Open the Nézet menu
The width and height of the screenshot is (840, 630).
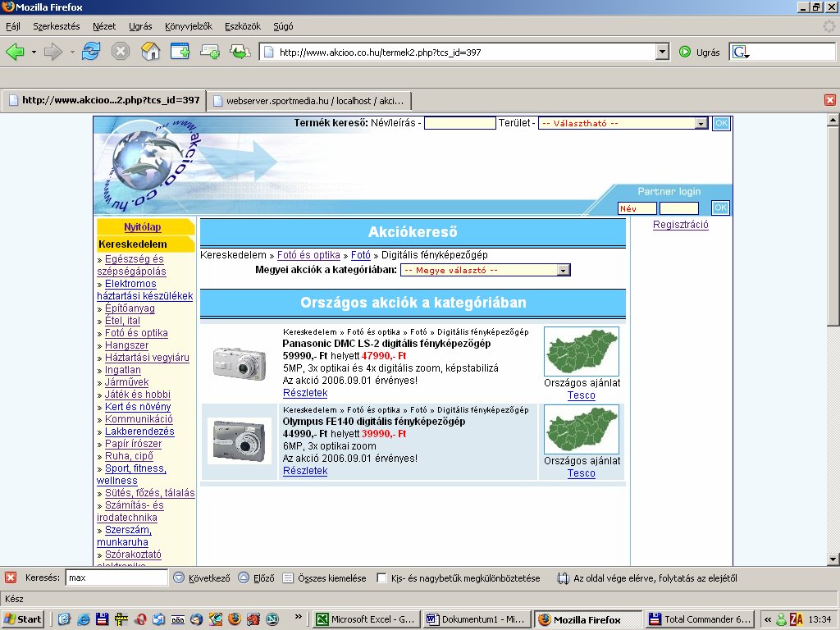point(104,26)
